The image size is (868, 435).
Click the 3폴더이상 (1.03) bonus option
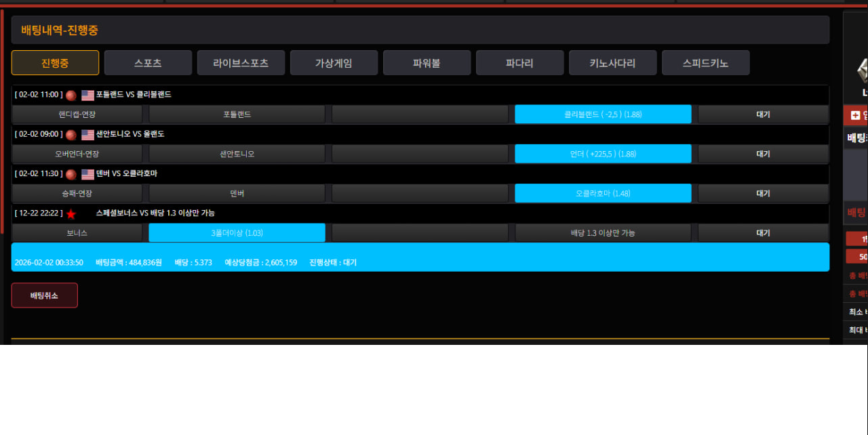237,233
